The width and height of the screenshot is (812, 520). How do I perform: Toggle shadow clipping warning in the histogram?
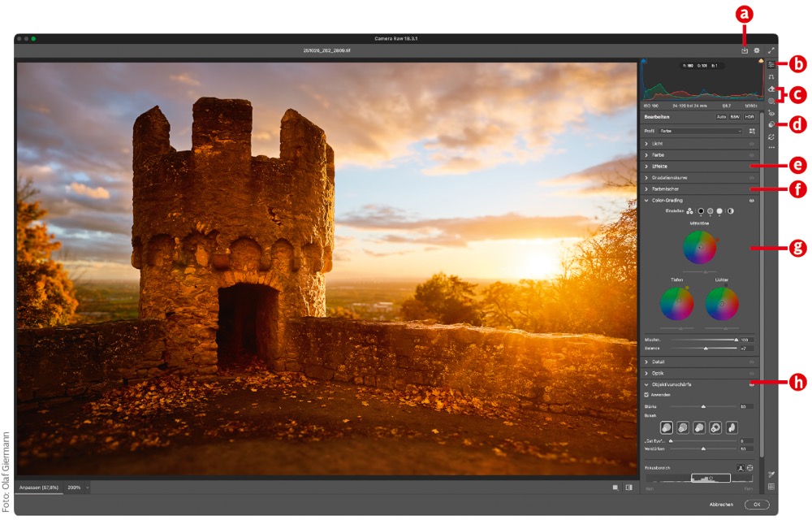[x=644, y=61]
